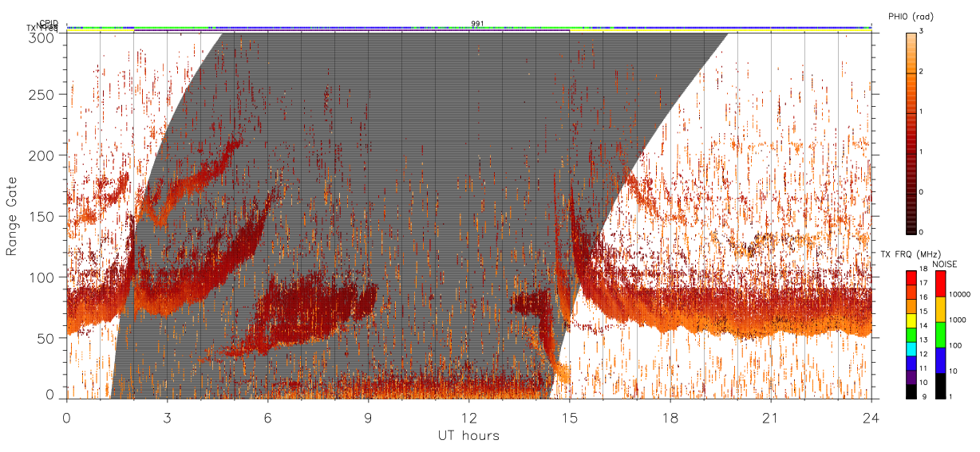The image size is (980, 452).
Task: Select the "NOISE" legend title
Action: point(945,263)
